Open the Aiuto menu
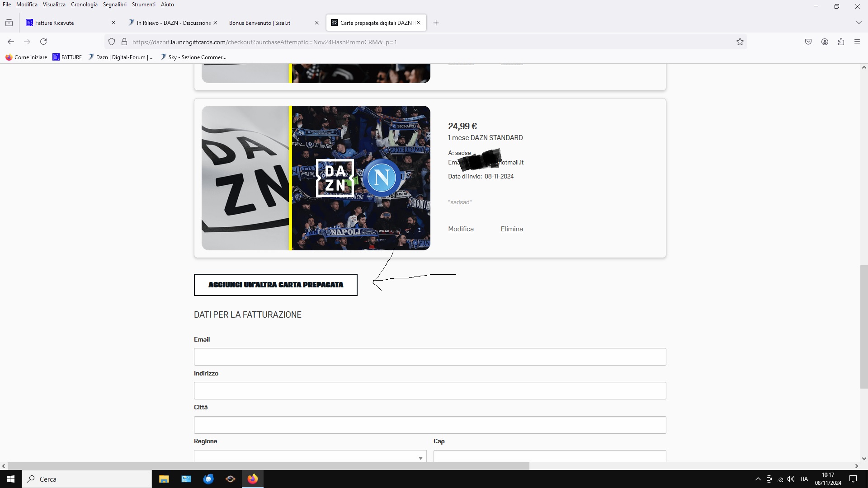The image size is (868, 488). click(167, 5)
